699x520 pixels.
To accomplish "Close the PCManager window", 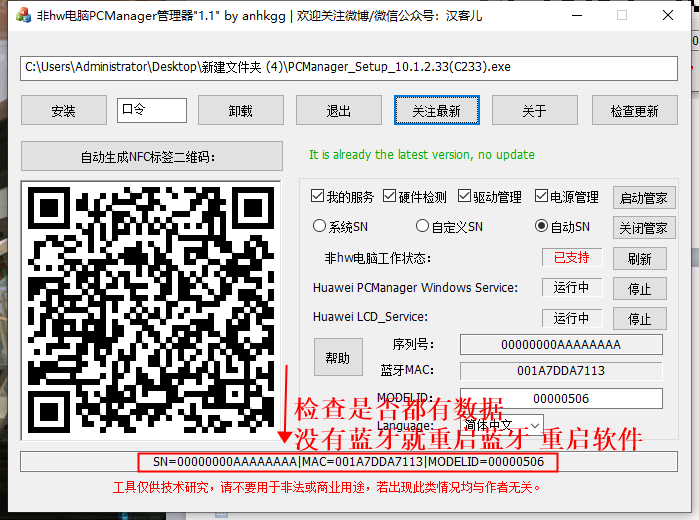I will (668, 15).
